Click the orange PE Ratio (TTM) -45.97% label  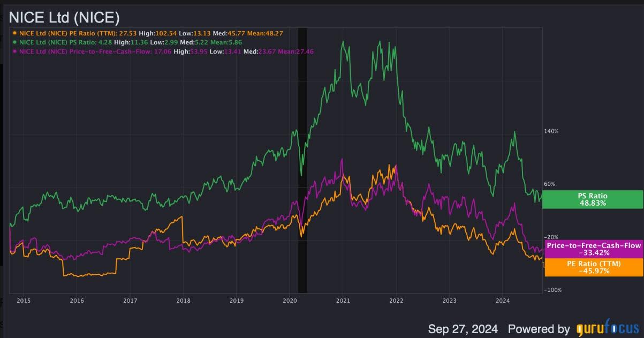[x=594, y=267]
